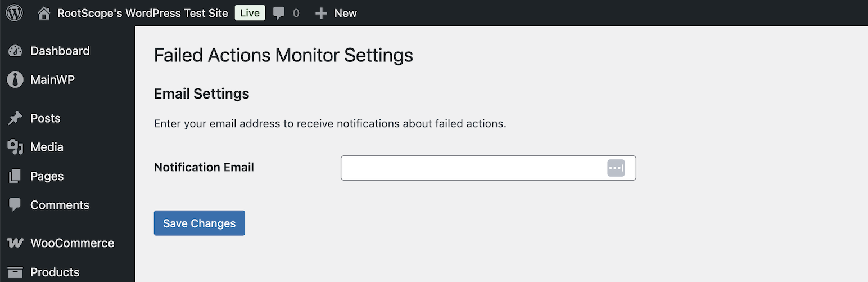Open the comments bubble icon in the admin bar
The height and width of the screenshot is (282, 868).
[x=279, y=13]
